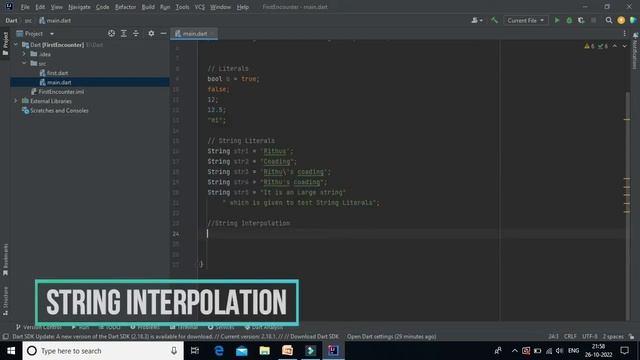Expand External Libraries node
This screenshot has width=640, height=360.
click(16, 101)
